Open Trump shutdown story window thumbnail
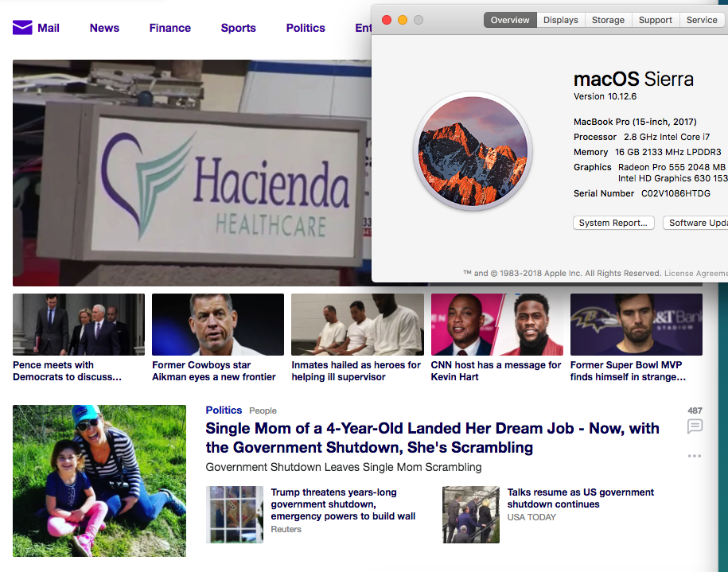 coord(235,515)
